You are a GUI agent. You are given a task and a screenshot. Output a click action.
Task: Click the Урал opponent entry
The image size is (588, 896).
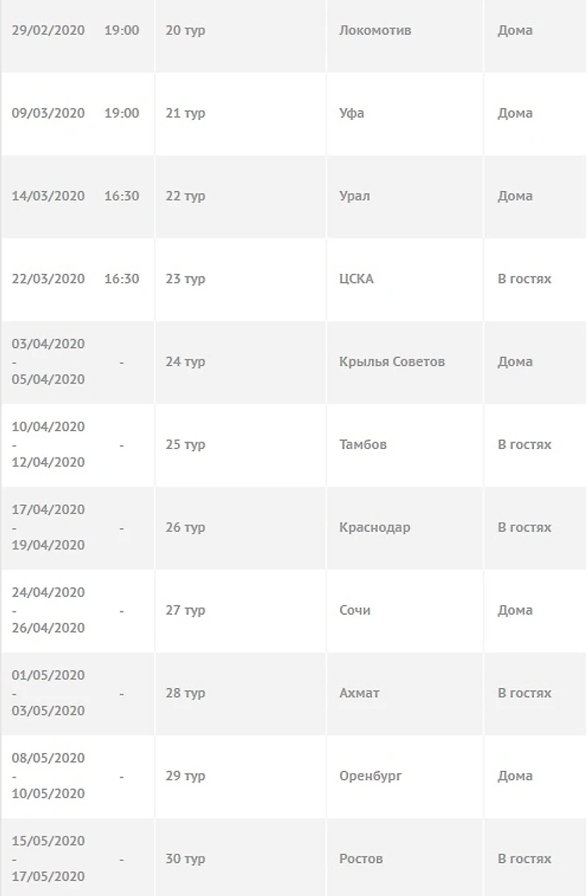point(354,197)
